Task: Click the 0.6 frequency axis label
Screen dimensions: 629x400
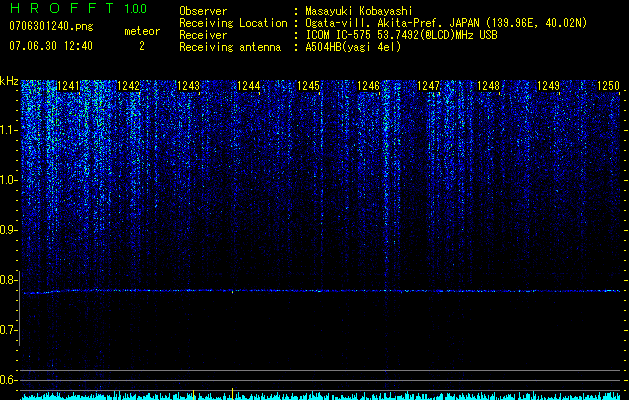Action: [x=9, y=380]
